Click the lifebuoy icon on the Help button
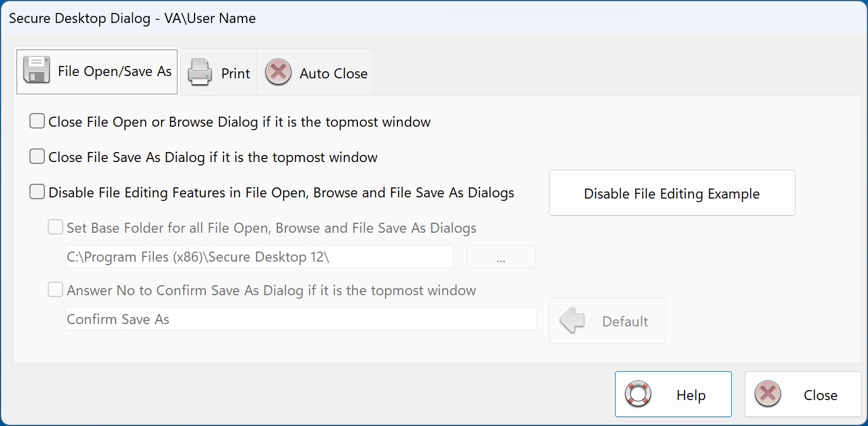 coord(637,394)
